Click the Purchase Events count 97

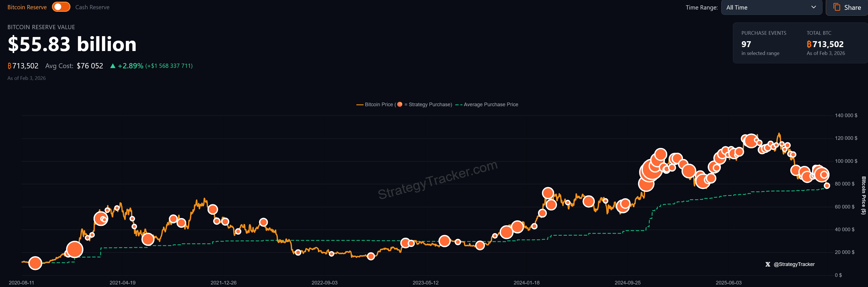pos(746,44)
